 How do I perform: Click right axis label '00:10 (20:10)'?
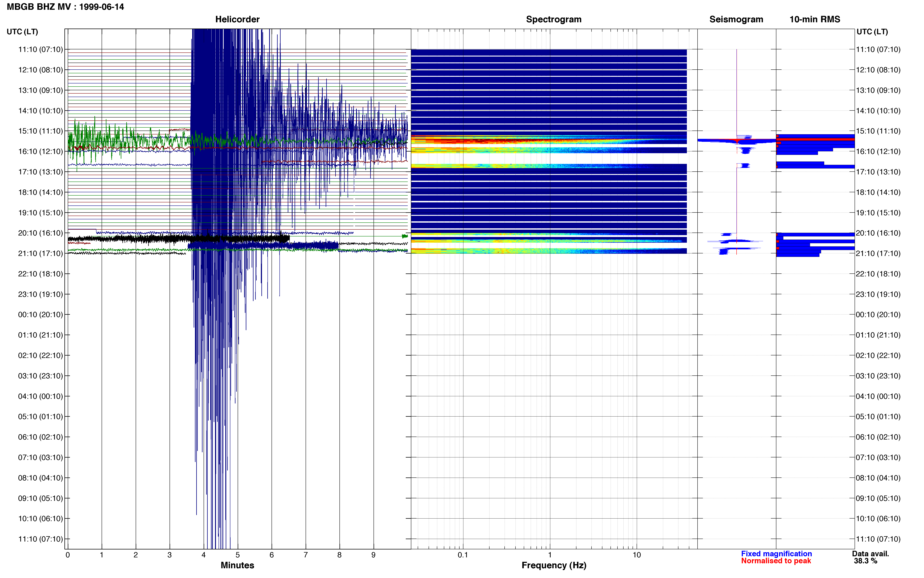[878, 315]
